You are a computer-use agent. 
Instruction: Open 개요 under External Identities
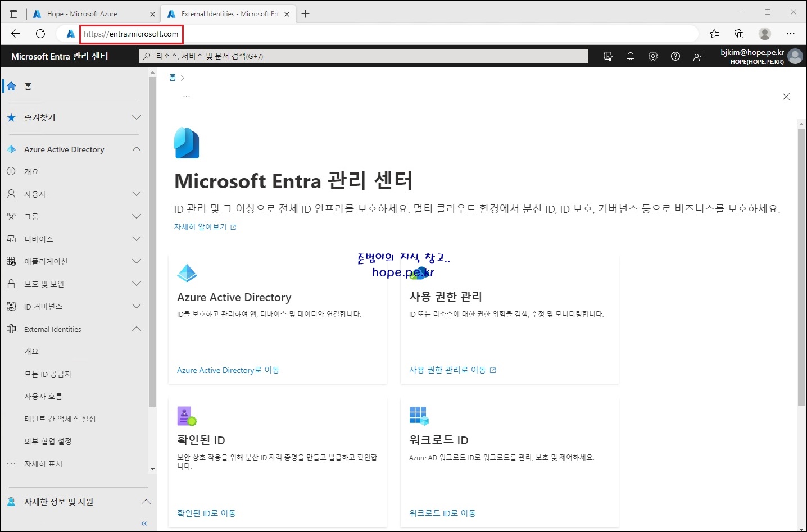(x=31, y=352)
